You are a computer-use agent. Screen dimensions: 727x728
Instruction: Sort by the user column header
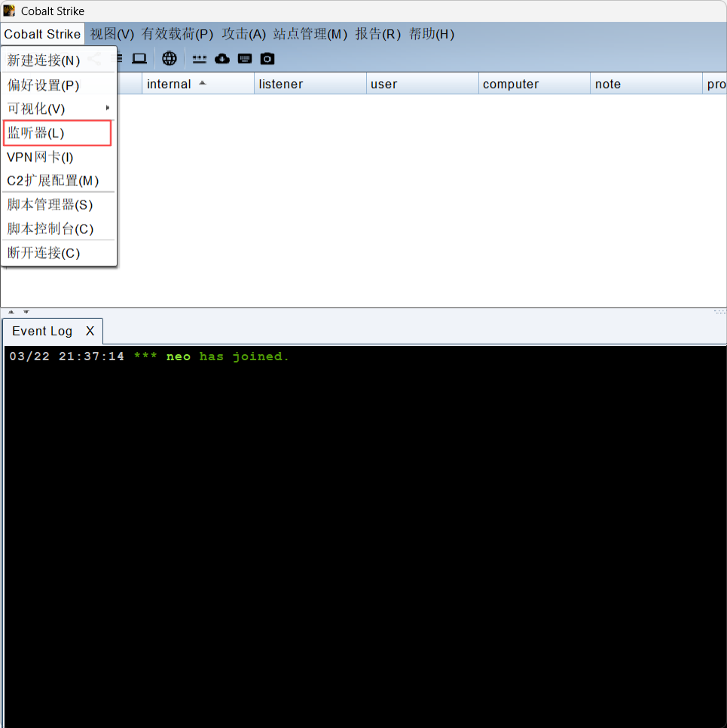tap(422, 84)
